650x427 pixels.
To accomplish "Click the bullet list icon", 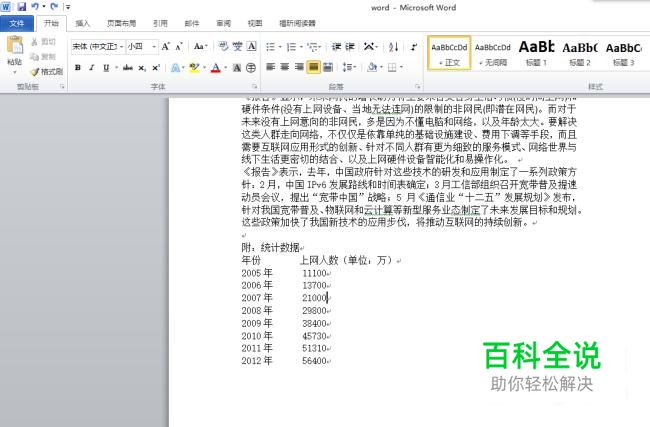I will [x=270, y=46].
